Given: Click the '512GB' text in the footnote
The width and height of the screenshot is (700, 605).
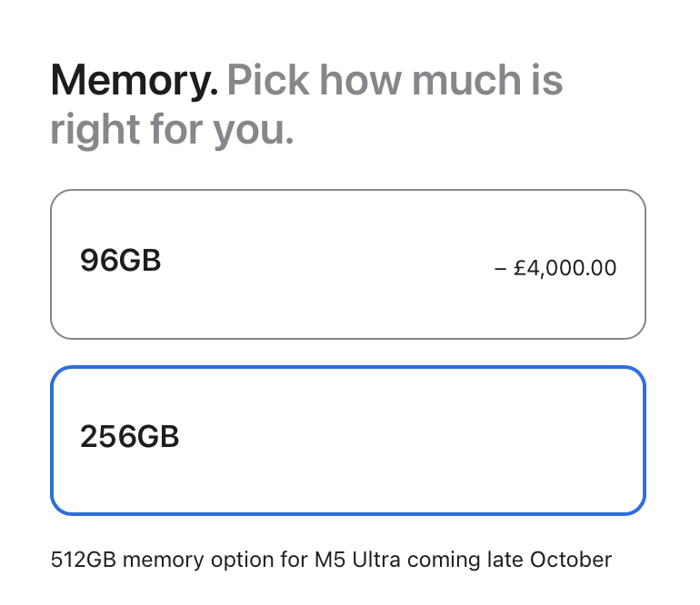Looking at the screenshot, I should click(x=84, y=560).
